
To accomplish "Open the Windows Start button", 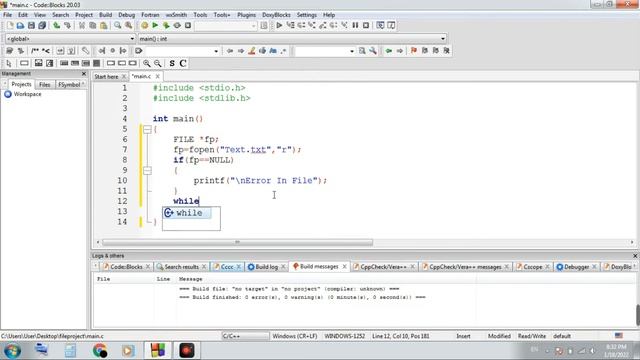I will tap(12, 351).
